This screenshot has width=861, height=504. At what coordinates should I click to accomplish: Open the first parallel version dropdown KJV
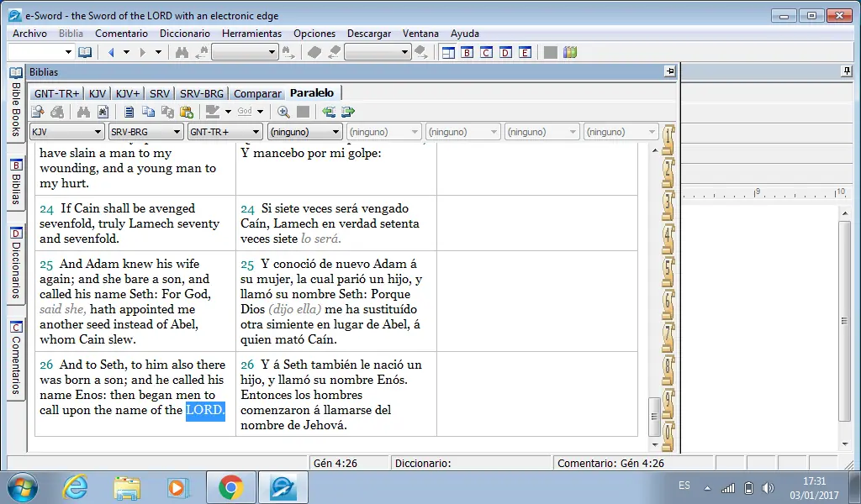point(67,132)
